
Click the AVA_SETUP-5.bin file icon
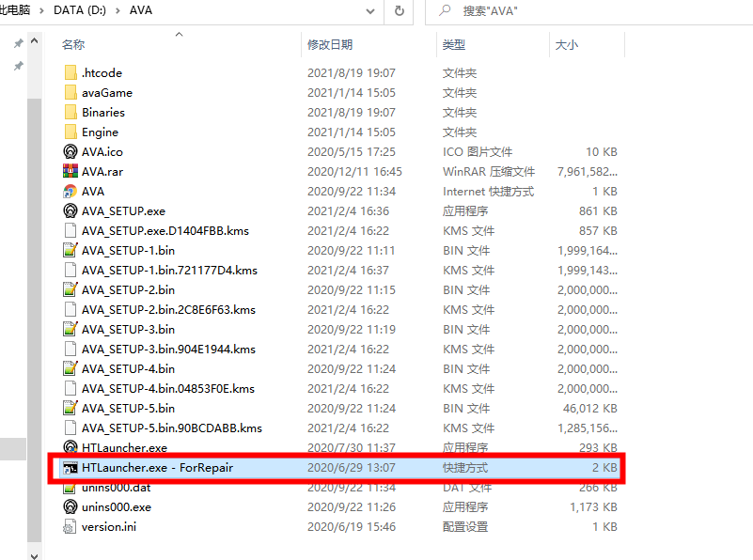tap(71, 408)
